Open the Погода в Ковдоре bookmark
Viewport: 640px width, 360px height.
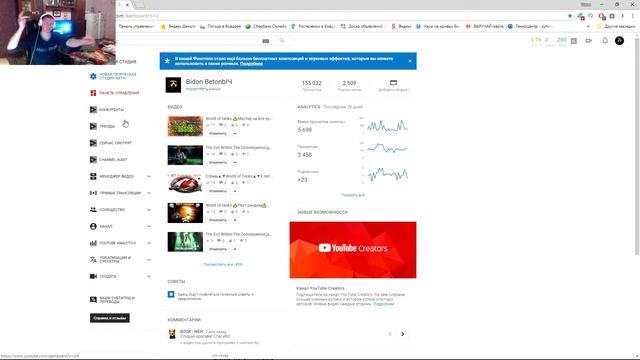[220, 26]
